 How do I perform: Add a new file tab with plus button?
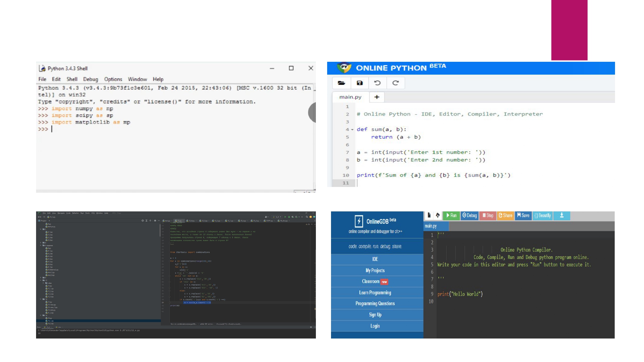coord(377,97)
